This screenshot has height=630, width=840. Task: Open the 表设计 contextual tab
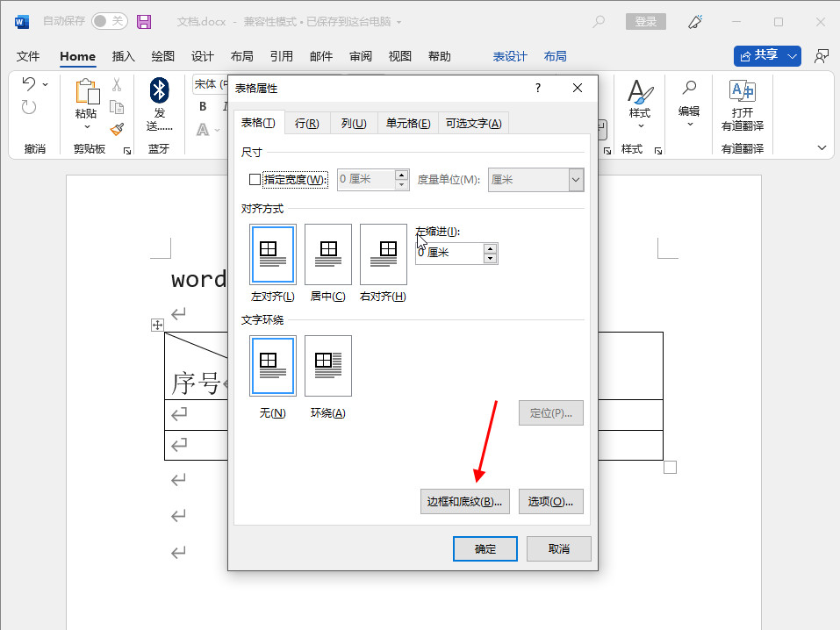click(x=510, y=56)
